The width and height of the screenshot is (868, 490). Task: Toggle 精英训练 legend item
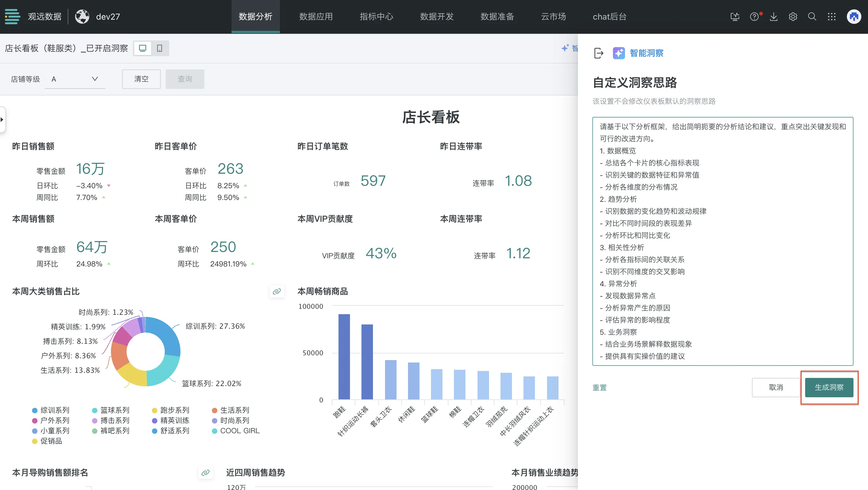pos(171,420)
